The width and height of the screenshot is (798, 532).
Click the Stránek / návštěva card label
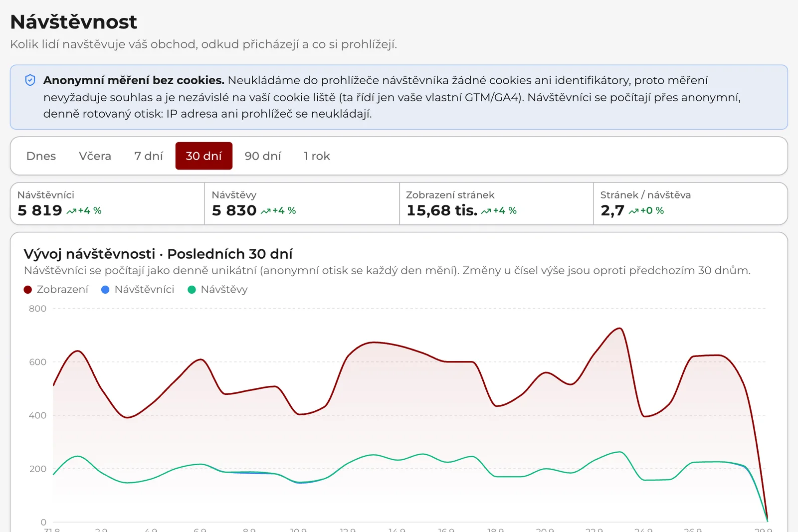tap(645, 195)
